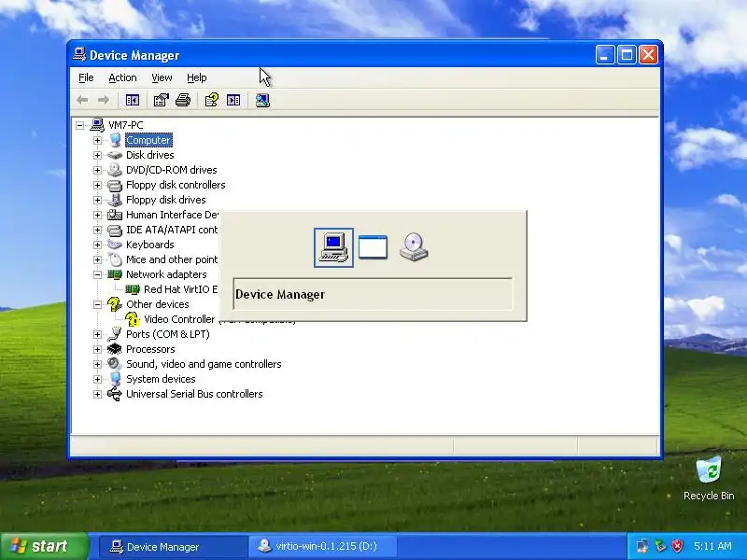Click the Back arrow toolbar button
747x560 pixels.
[x=82, y=100]
